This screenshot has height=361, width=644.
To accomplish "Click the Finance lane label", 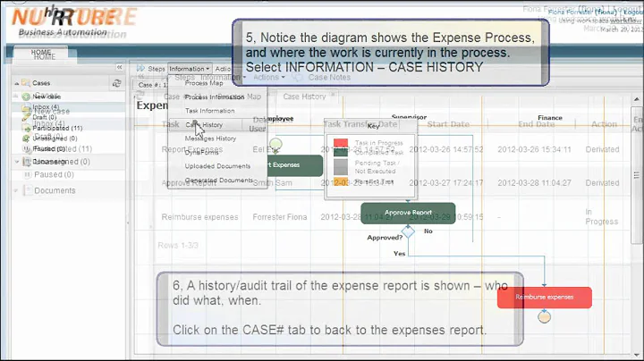I will (549, 118).
